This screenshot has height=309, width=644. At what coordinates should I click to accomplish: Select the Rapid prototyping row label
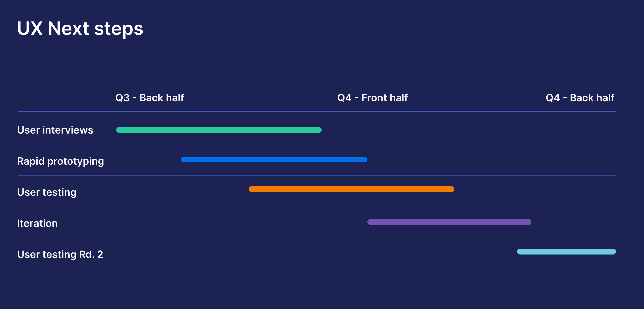click(61, 162)
